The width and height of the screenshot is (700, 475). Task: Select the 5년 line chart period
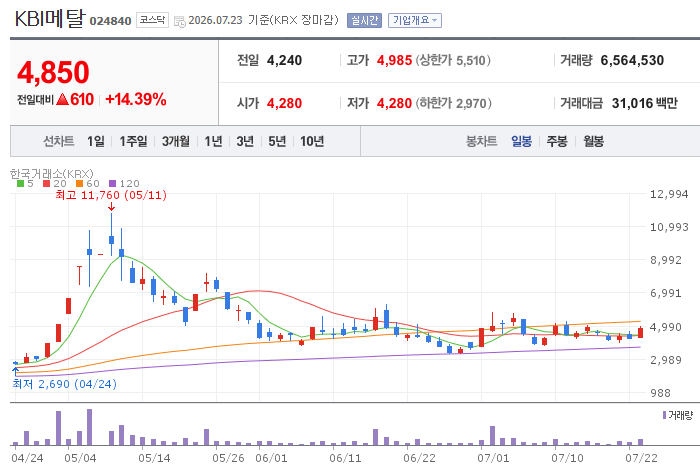[277, 142]
